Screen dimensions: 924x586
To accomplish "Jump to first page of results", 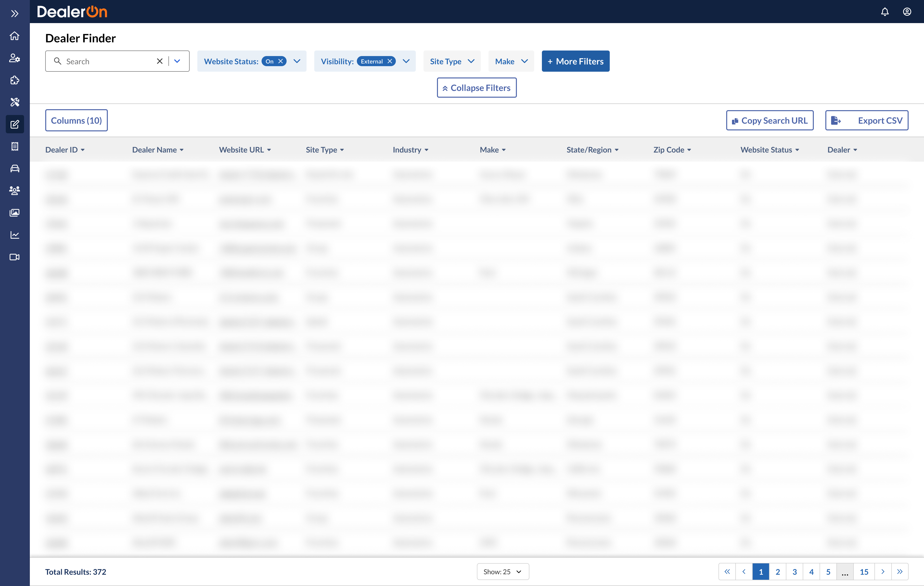I will pos(727,571).
